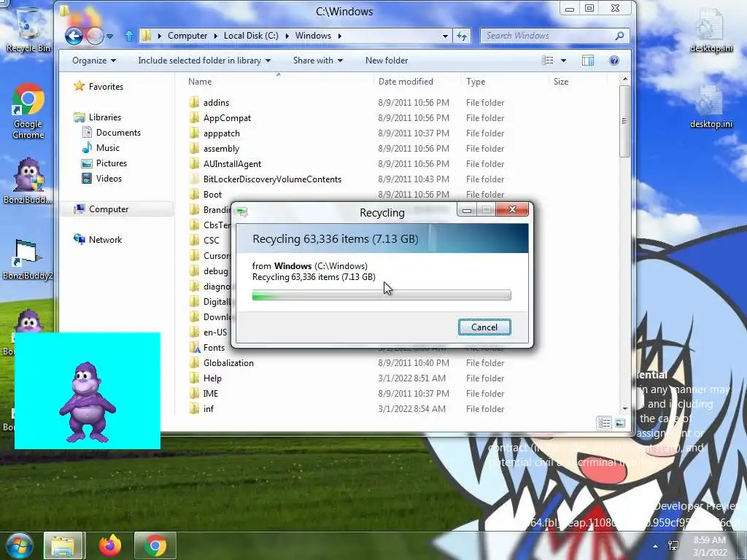Select the Boot folder icon
This screenshot has width=747, height=560.
(194, 194)
